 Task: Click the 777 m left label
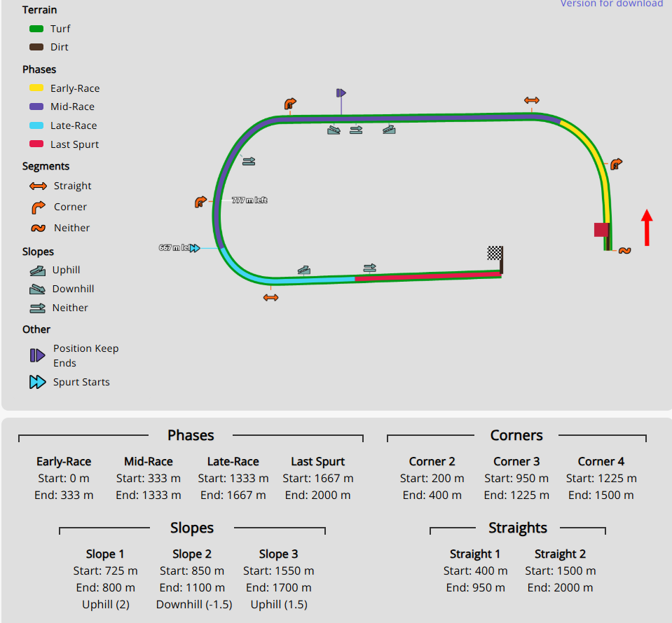pyautogui.click(x=249, y=200)
